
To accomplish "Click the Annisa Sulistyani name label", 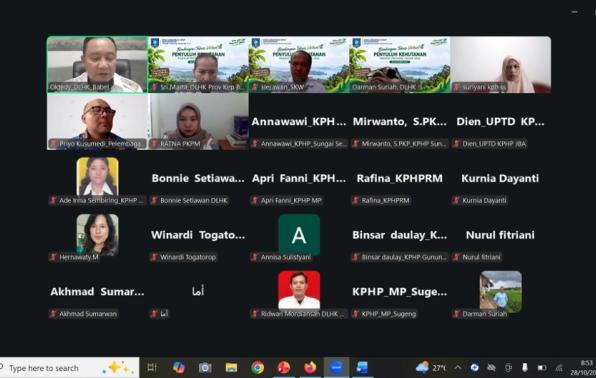I will click(x=286, y=257).
